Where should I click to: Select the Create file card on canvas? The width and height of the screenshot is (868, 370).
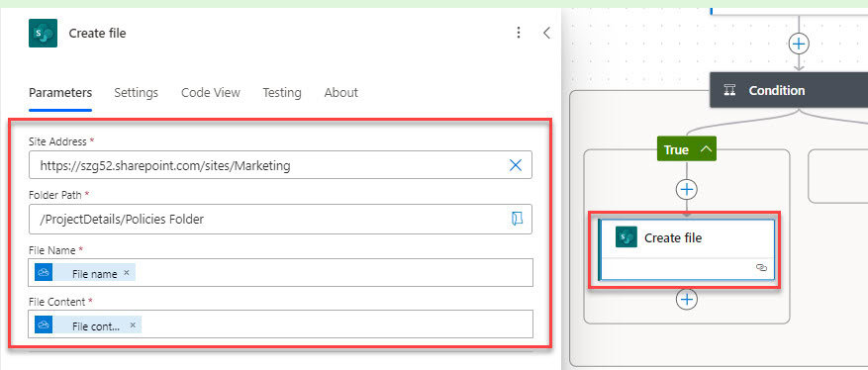pos(687,249)
